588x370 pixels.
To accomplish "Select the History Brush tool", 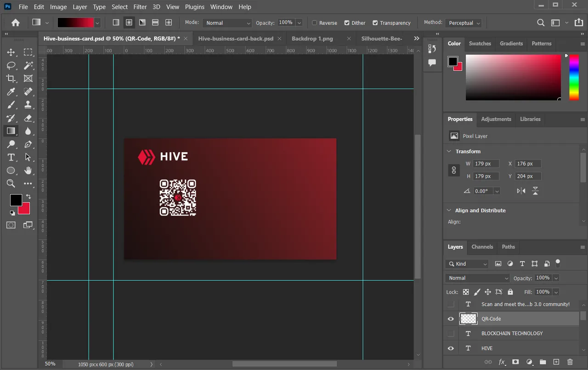I will 11,118.
